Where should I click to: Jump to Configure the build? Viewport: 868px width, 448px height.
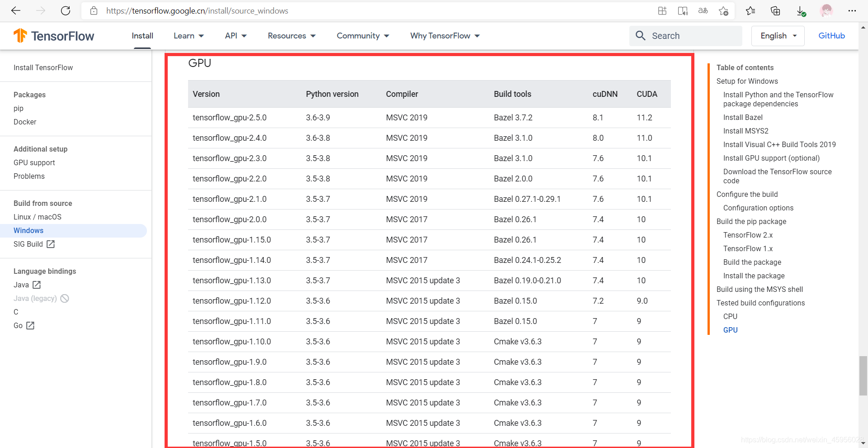click(747, 194)
